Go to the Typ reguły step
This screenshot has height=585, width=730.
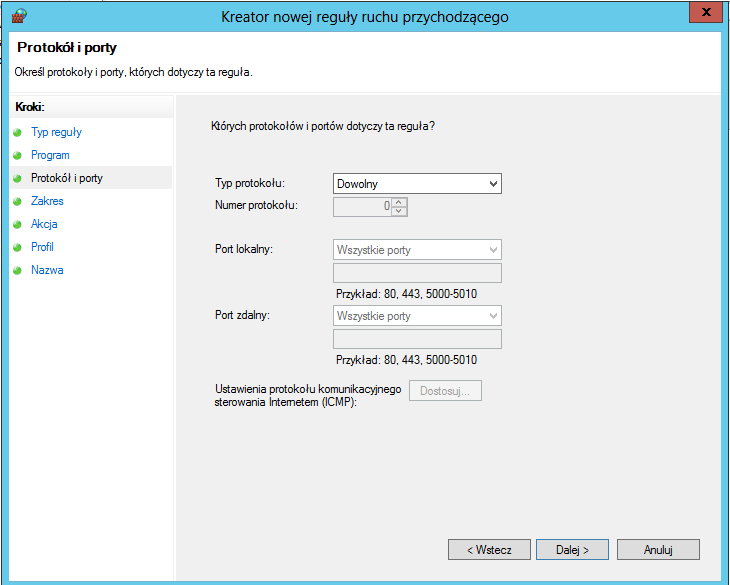click(56, 132)
